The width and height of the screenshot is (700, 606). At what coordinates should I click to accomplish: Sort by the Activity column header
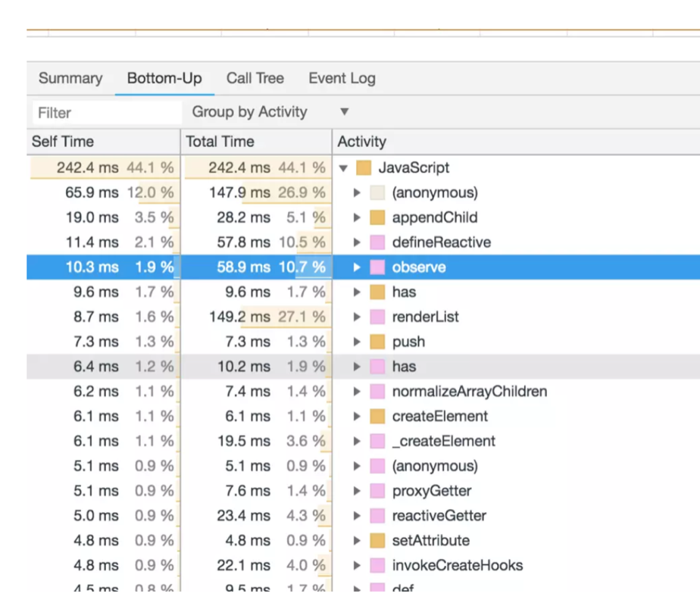pos(516,142)
